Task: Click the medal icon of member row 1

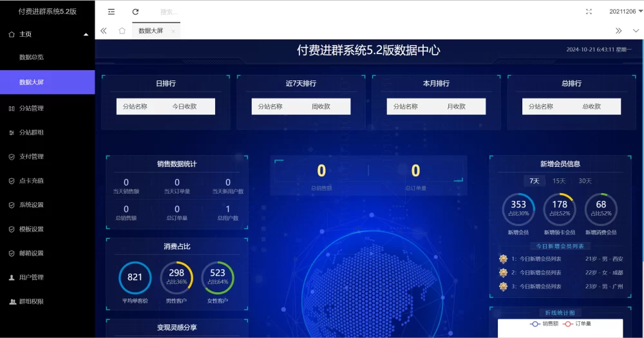Action: [503, 259]
